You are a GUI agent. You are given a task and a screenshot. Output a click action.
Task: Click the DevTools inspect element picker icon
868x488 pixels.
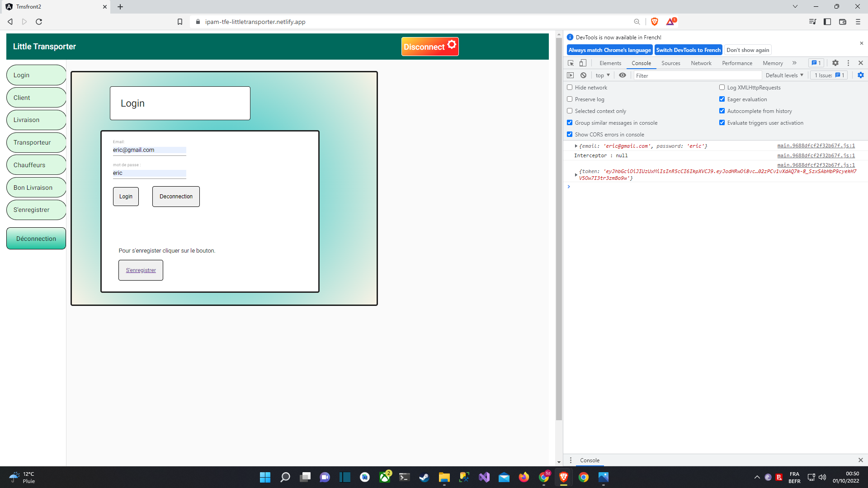pyautogui.click(x=571, y=63)
